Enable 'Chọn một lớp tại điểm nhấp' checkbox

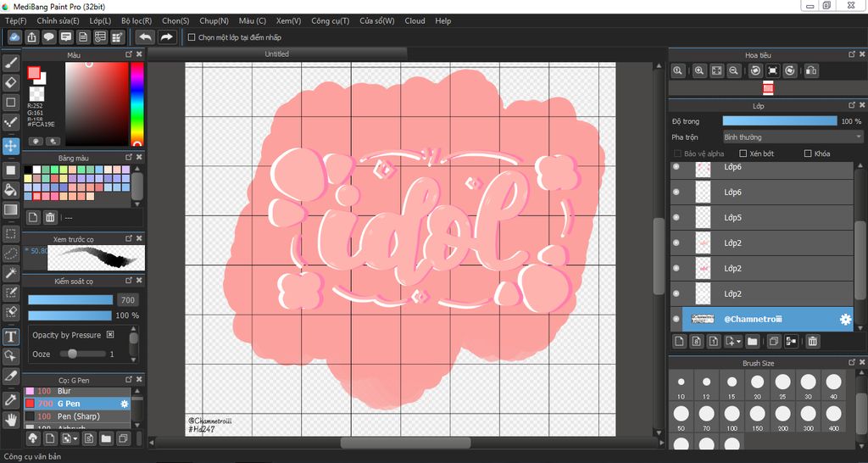click(192, 37)
